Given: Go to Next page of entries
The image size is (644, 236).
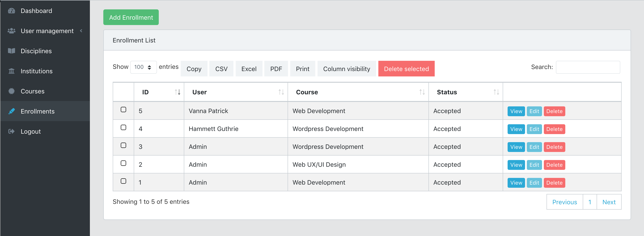Looking at the screenshot, I should point(609,202).
